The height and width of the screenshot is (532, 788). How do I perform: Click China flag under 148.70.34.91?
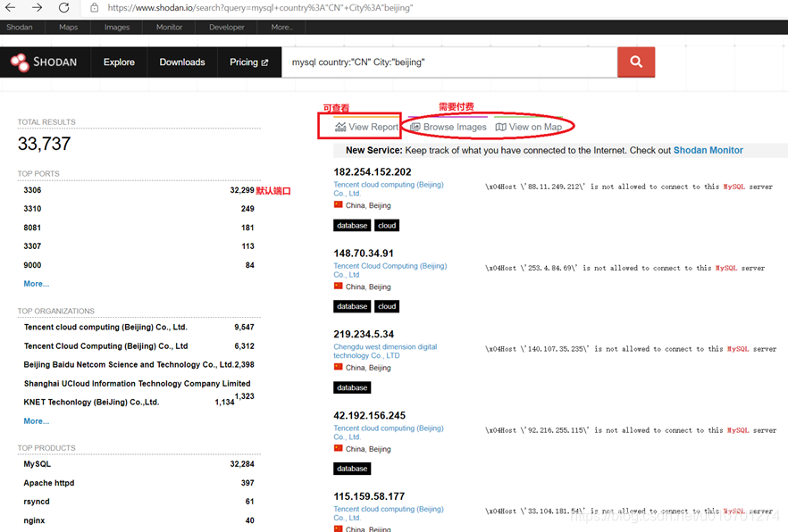pyautogui.click(x=339, y=286)
